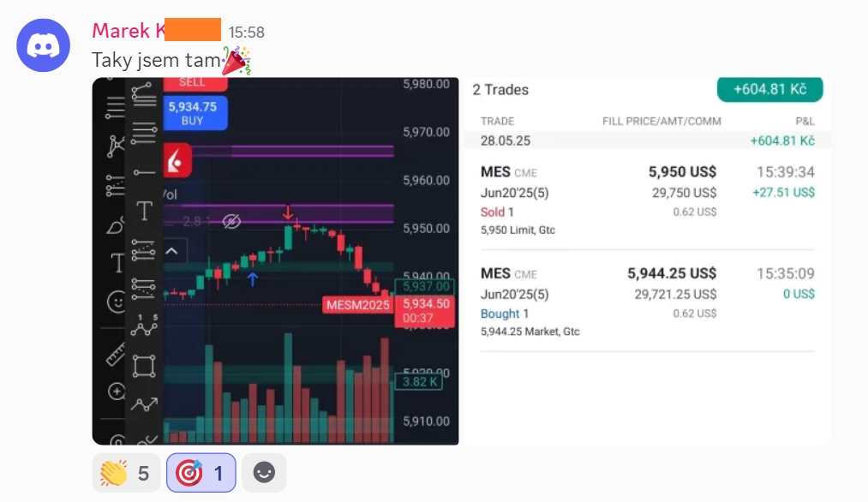The image size is (868, 502).
Task: Toggle the clapping hands reaction
Action: click(126, 473)
